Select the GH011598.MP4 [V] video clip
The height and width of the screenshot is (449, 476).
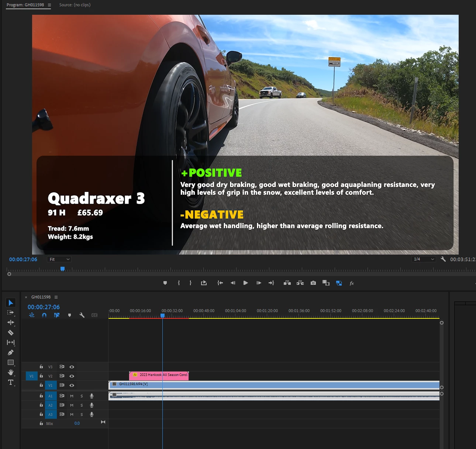274,385
